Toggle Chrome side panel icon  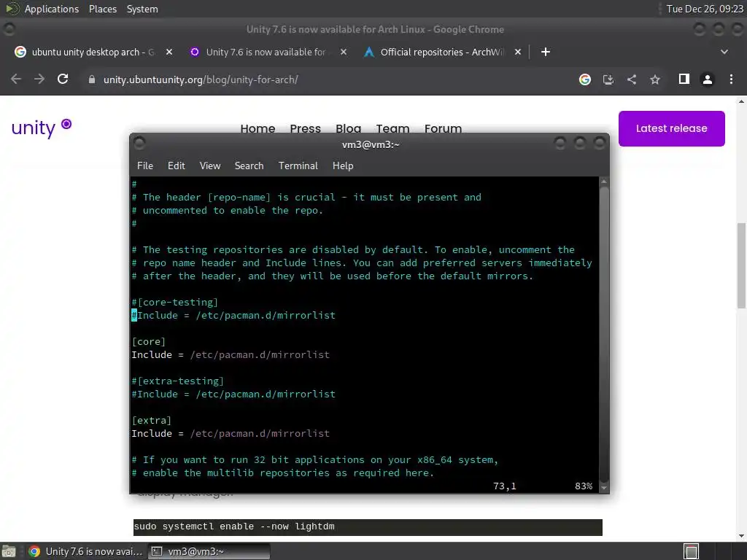point(684,79)
